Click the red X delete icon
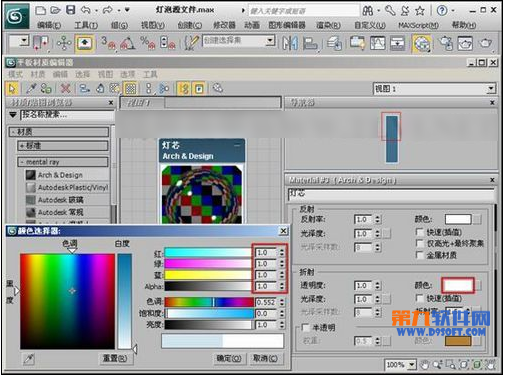This screenshot has width=505, height=375. 65,89
